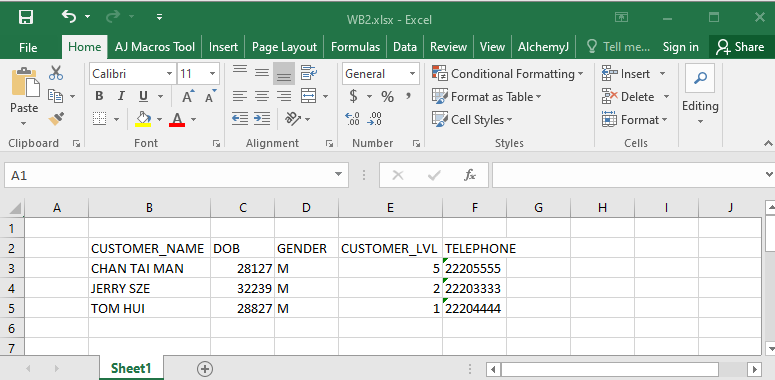
Task: Open the Insert Function fx dialog
Action: [x=470, y=175]
